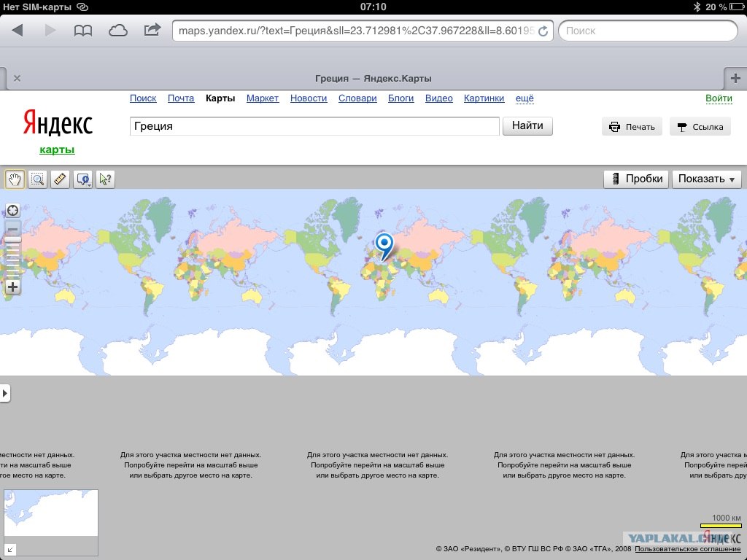Zoom in with the plus button
Viewport: 747px width, 560px height.
tap(12, 287)
